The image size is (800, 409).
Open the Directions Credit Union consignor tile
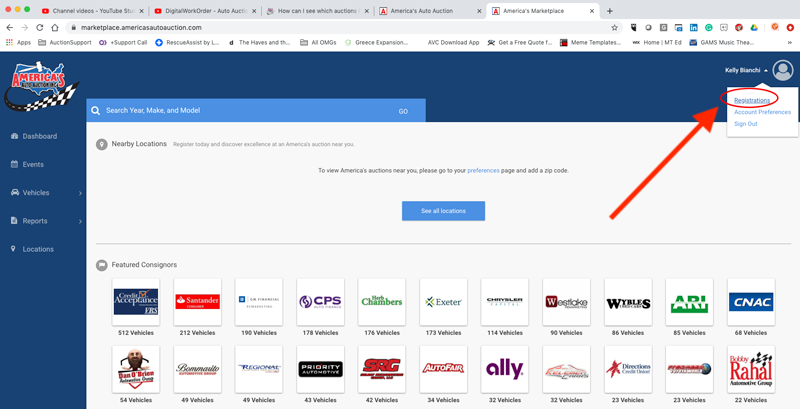[x=628, y=369]
